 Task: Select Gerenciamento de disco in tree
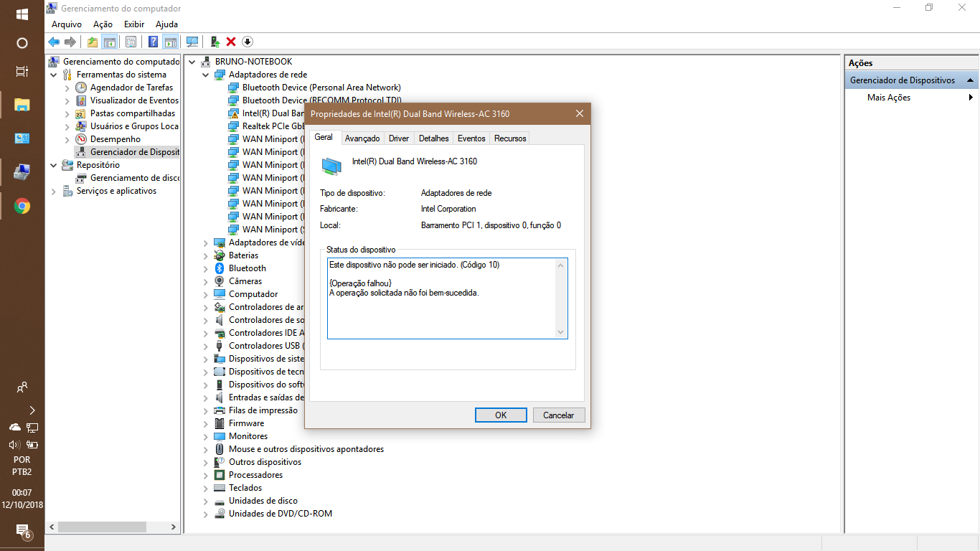pos(135,178)
